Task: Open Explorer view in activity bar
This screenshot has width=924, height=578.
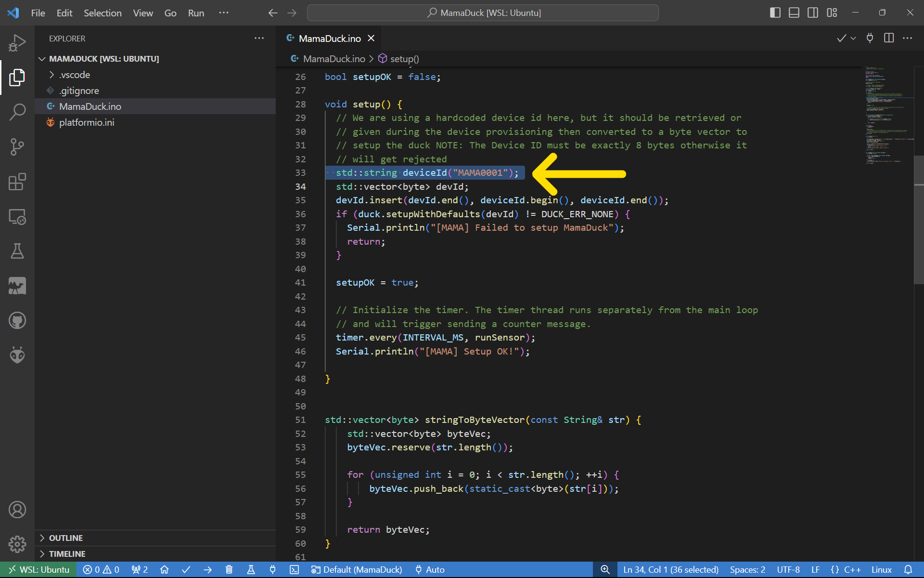Action: pyautogui.click(x=17, y=78)
